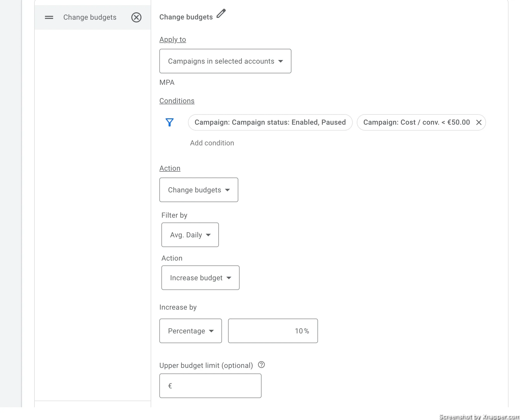
Task: Click the blue filter funnel icon
Action: pyautogui.click(x=170, y=122)
